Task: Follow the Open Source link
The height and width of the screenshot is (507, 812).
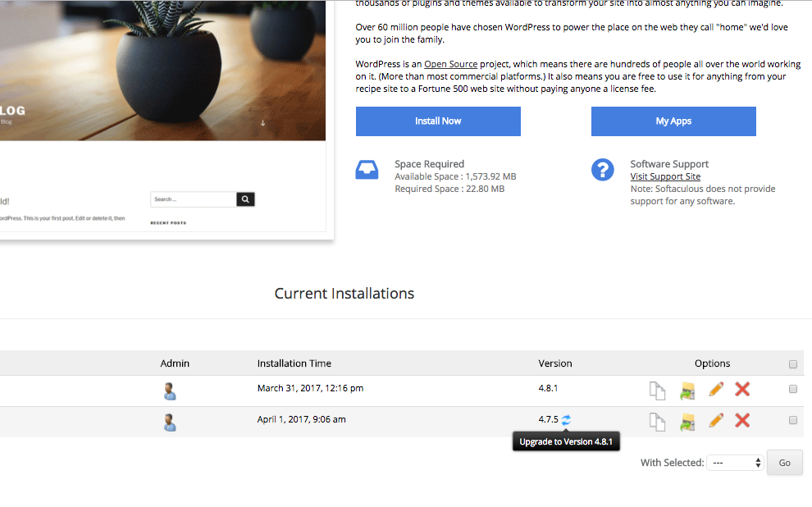Action: pos(450,64)
